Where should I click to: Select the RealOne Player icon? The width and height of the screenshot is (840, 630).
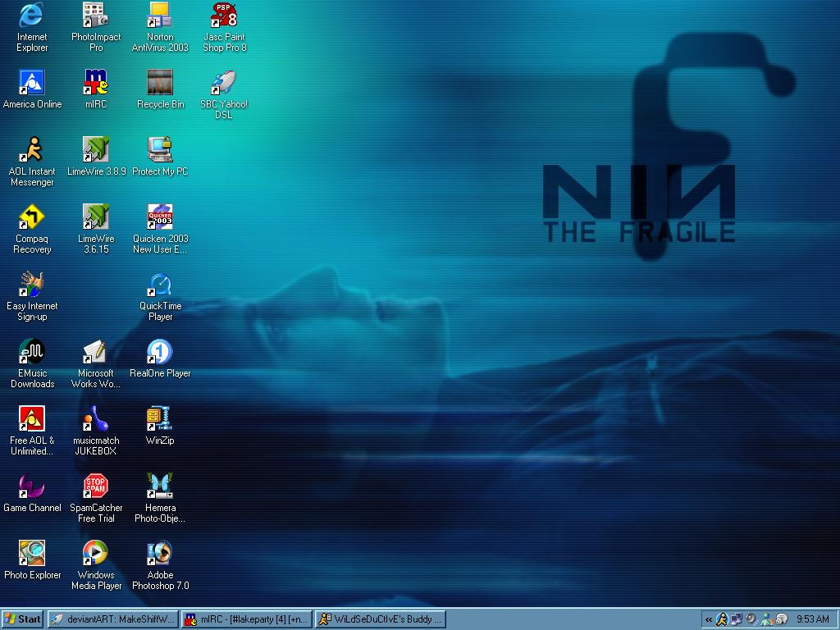coord(160,351)
